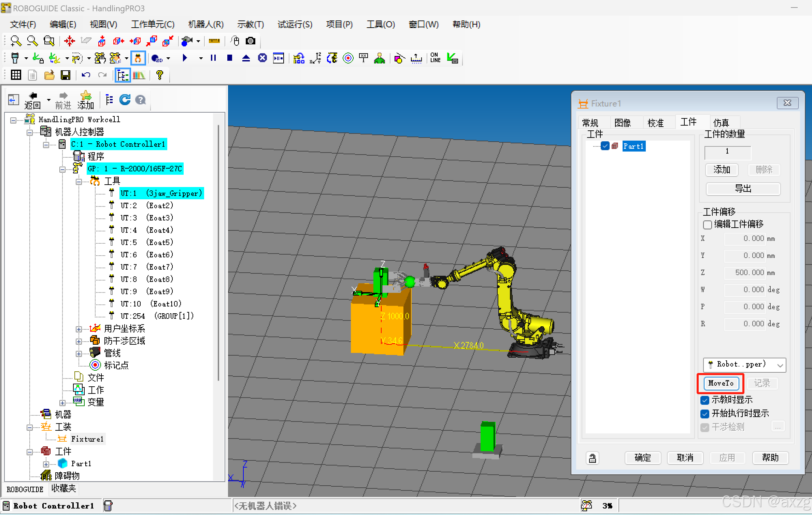Open the 试运行(S) menu
812x515 pixels.
tap(295, 25)
